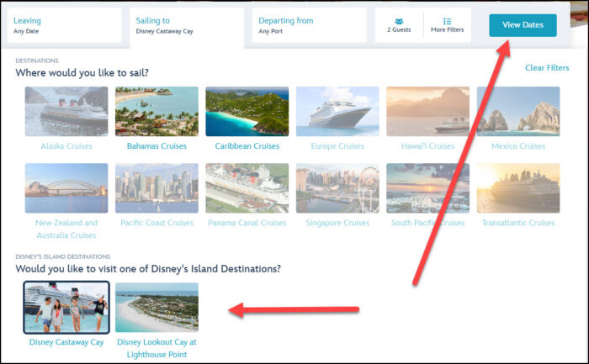This screenshot has height=364, width=589.
Task: Click the 2 Guests label
Action: click(399, 29)
